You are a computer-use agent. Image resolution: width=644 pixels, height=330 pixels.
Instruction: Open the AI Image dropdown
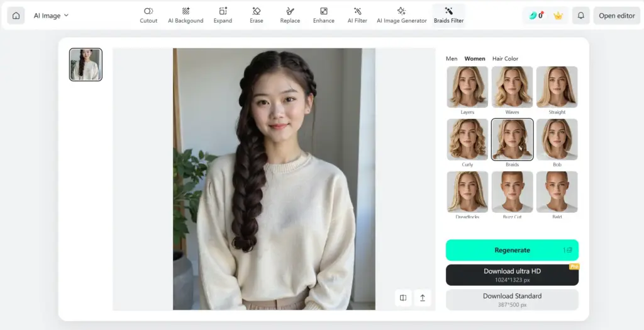51,16
